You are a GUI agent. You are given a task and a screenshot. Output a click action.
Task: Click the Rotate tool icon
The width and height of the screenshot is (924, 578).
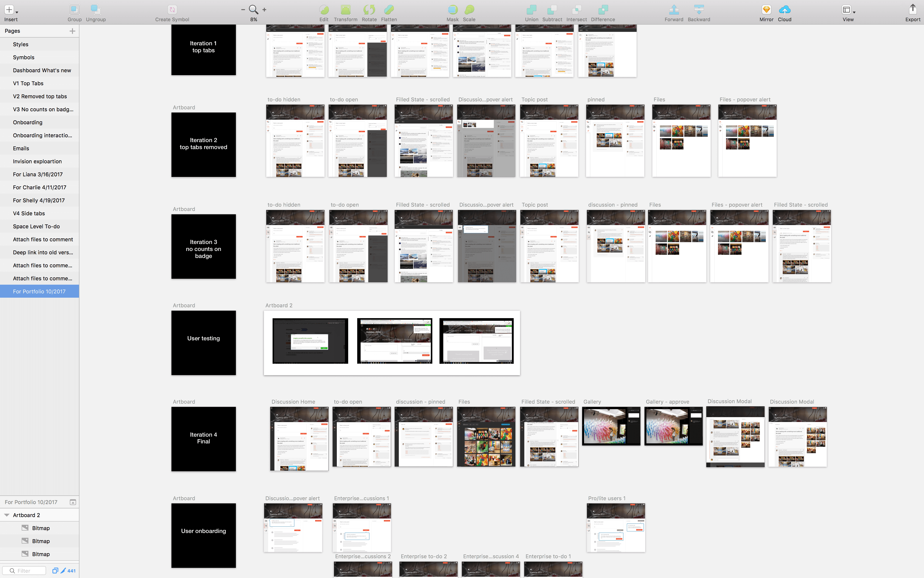(x=369, y=10)
